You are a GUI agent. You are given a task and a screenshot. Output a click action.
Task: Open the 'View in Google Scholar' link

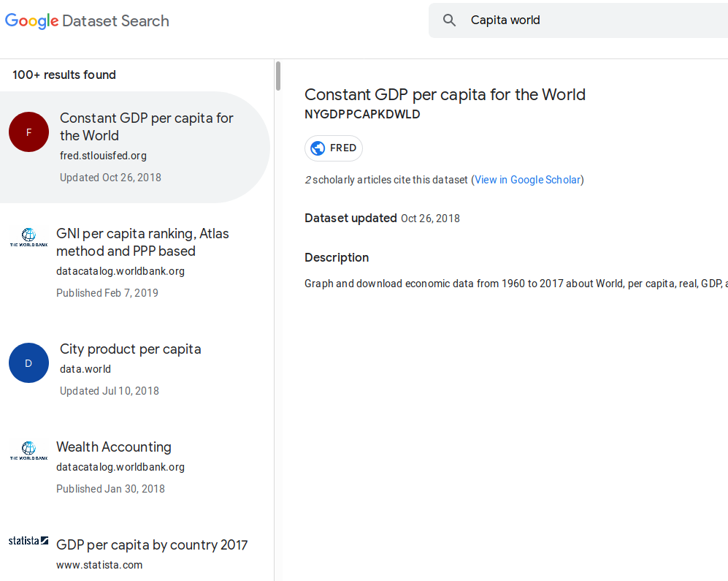click(527, 180)
